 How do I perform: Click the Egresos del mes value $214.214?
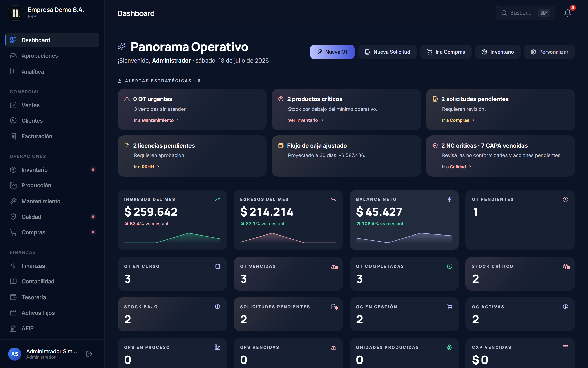click(x=267, y=212)
